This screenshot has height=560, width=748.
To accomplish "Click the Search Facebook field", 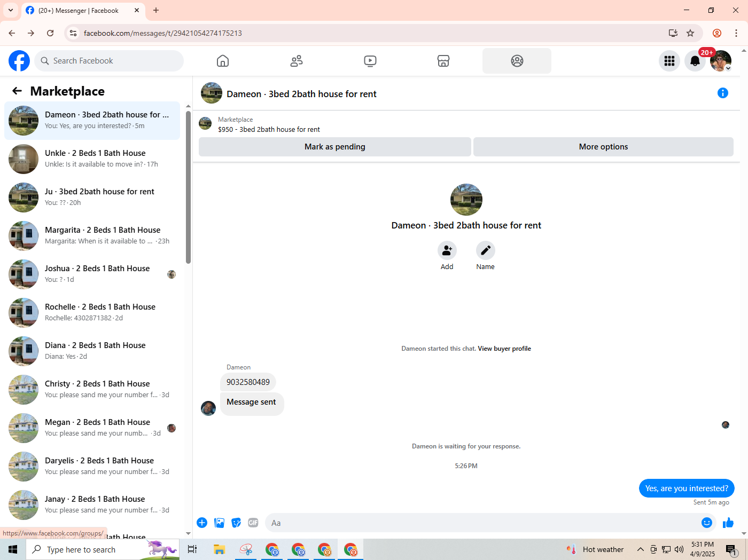I will pyautogui.click(x=109, y=61).
